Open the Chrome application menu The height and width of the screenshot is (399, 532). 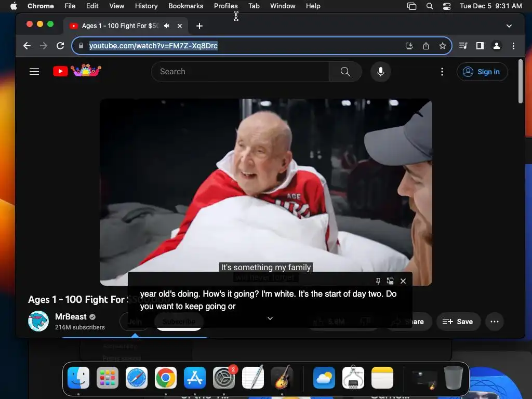41,6
